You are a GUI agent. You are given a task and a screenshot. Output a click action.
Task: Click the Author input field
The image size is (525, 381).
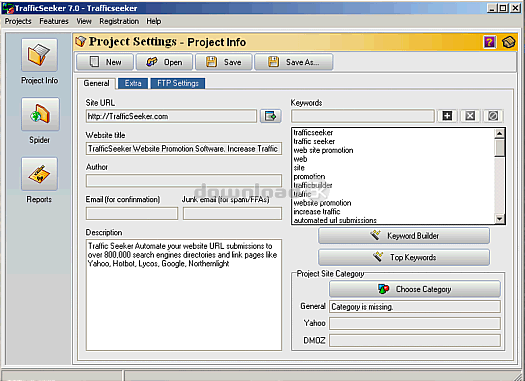point(183,180)
